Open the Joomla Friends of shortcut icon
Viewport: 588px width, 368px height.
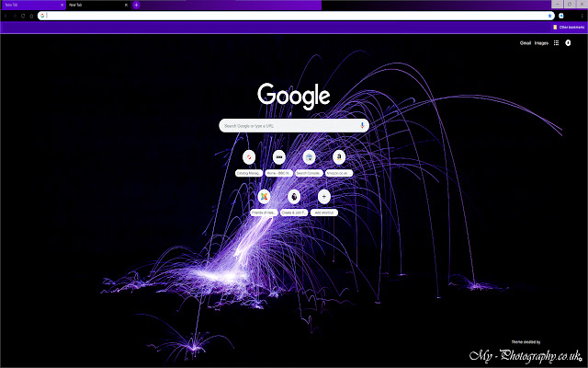(264, 196)
